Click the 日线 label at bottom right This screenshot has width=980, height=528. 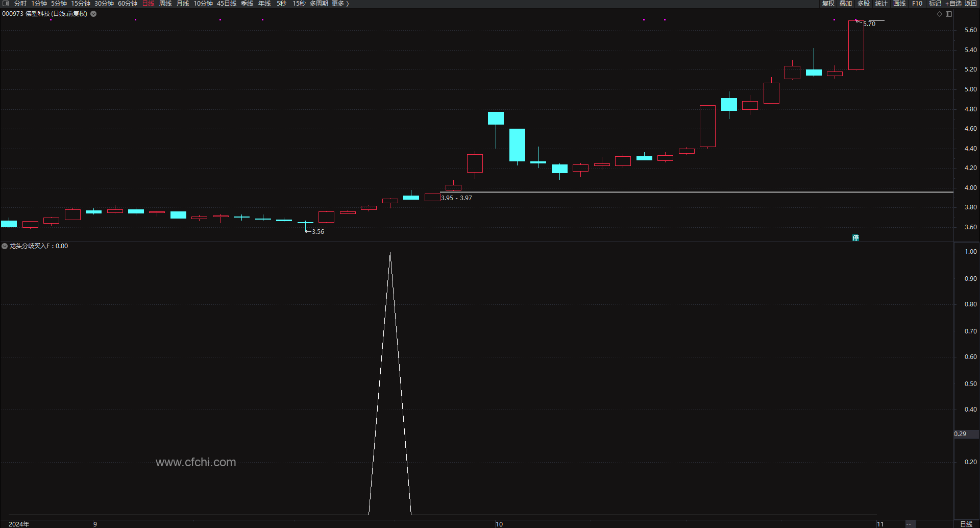point(966,524)
